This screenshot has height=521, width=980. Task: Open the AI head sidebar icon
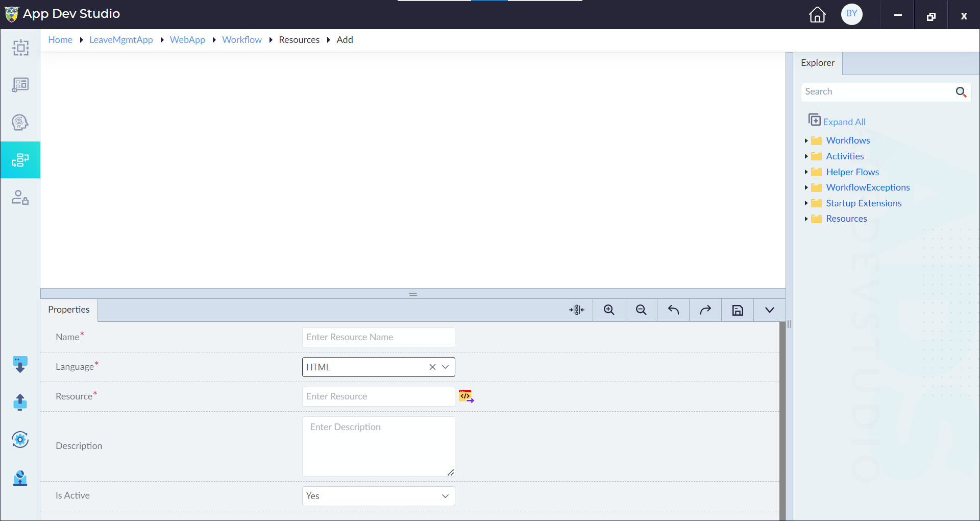pos(20,122)
